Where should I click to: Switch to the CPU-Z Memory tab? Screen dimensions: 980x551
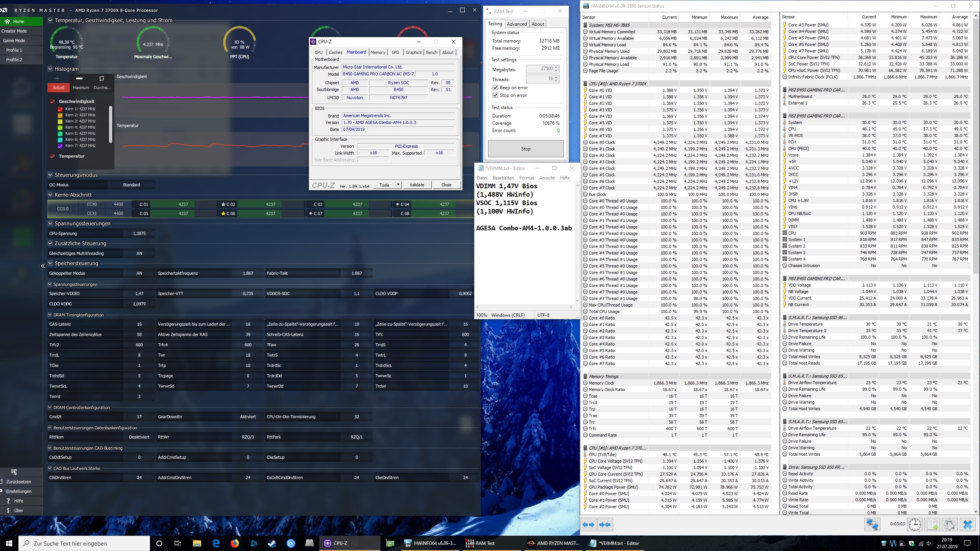click(x=377, y=52)
